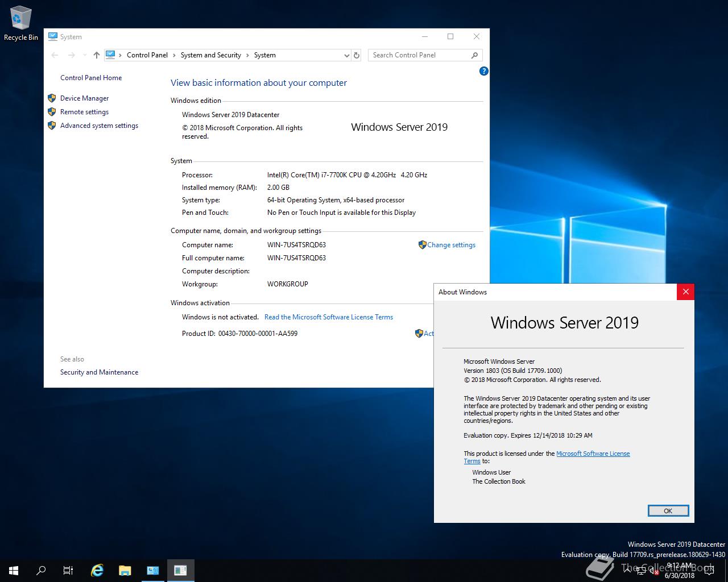The width and height of the screenshot is (728, 582).
Task: Click the volume tray icon
Action: tap(654, 571)
